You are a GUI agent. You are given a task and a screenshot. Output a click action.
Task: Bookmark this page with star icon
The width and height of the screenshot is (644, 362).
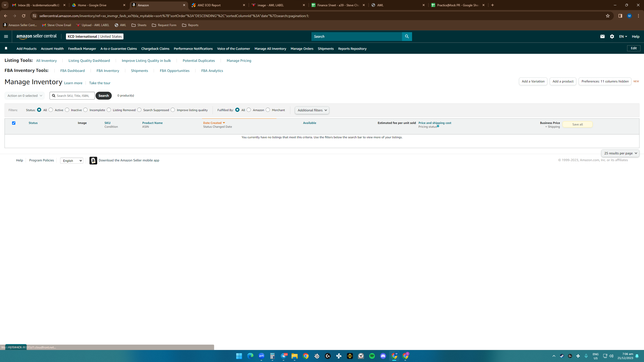[608, 16]
